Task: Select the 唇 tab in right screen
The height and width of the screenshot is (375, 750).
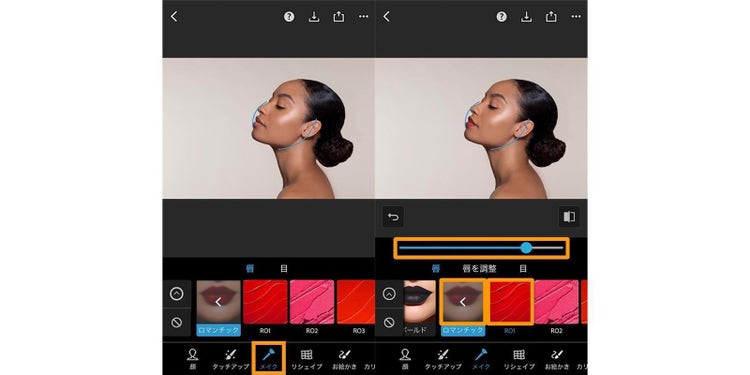Action: coord(436,269)
